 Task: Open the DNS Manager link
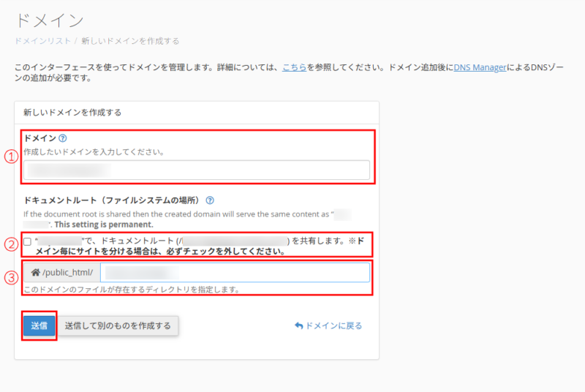(480, 67)
